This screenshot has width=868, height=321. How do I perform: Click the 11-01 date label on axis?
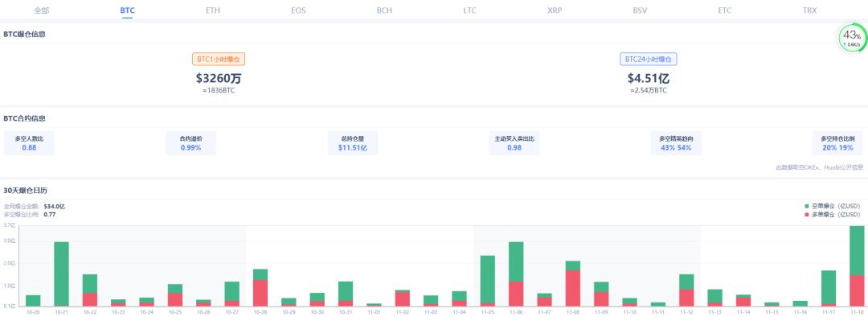coord(374,313)
